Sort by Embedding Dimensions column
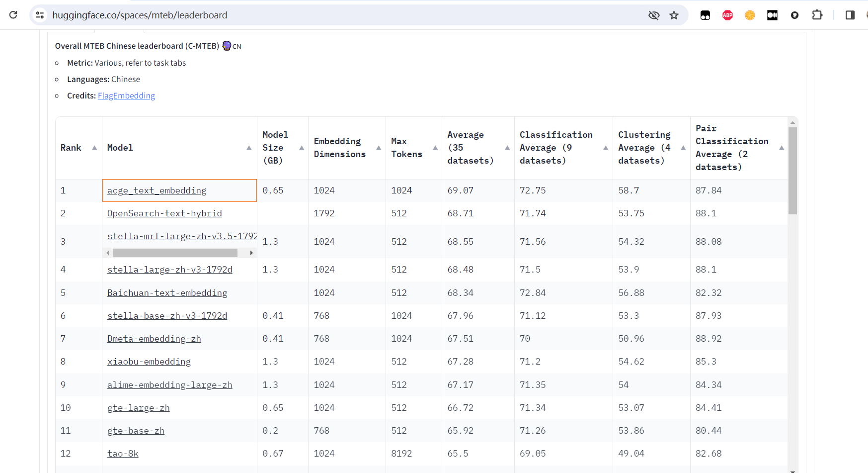The height and width of the screenshot is (473, 868). click(x=379, y=148)
